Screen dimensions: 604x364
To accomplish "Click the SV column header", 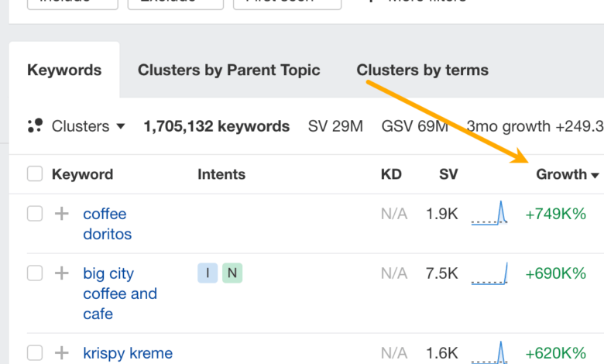I will pos(448,174).
